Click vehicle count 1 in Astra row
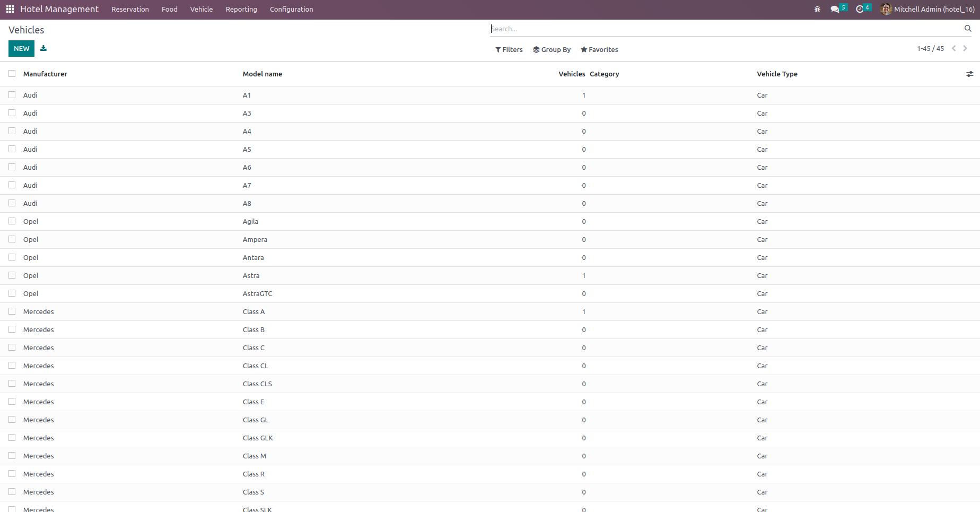The width and height of the screenshot is (980, 512). pyautogui.click(x=584, y=275)
